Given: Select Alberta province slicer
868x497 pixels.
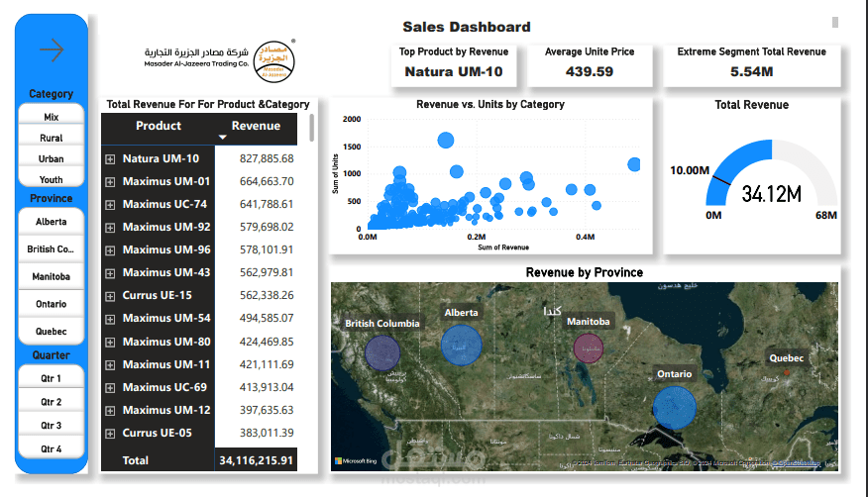Looking at the screenshot, I should click(51, 222).
